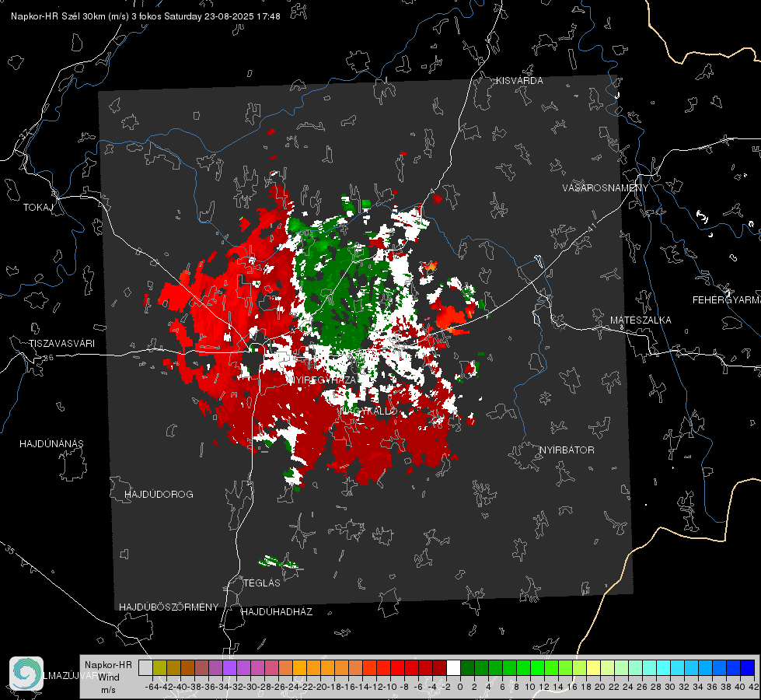Click the HAJDÚHADHÁZ town label
Viewport: 761px width, 700px height.
tap(277, 611)
